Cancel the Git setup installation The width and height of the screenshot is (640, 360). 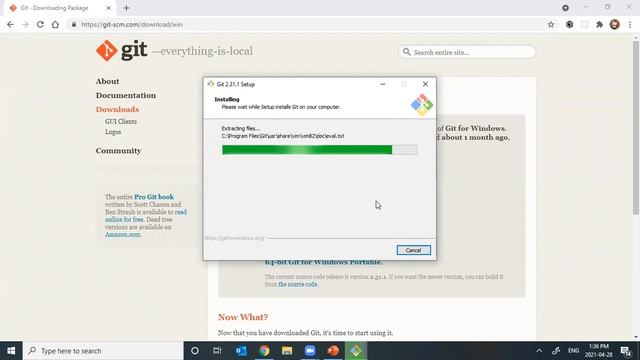pos(413,250)
